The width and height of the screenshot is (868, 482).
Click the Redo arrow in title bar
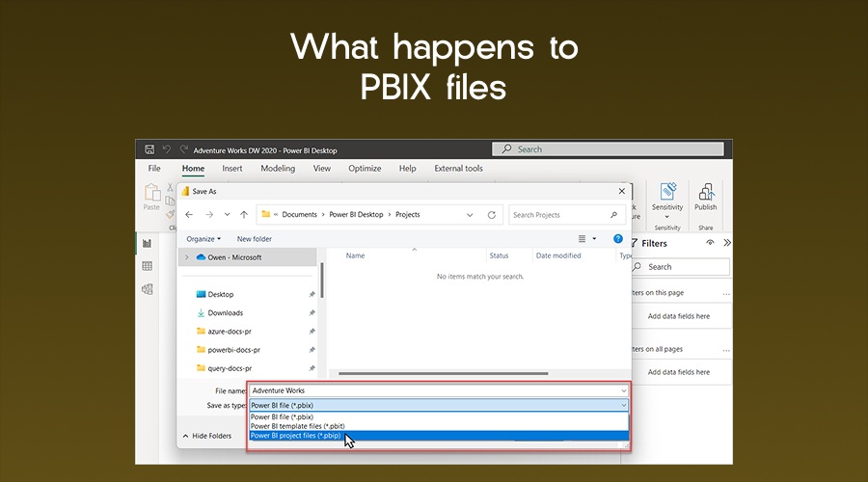[184, 149]
